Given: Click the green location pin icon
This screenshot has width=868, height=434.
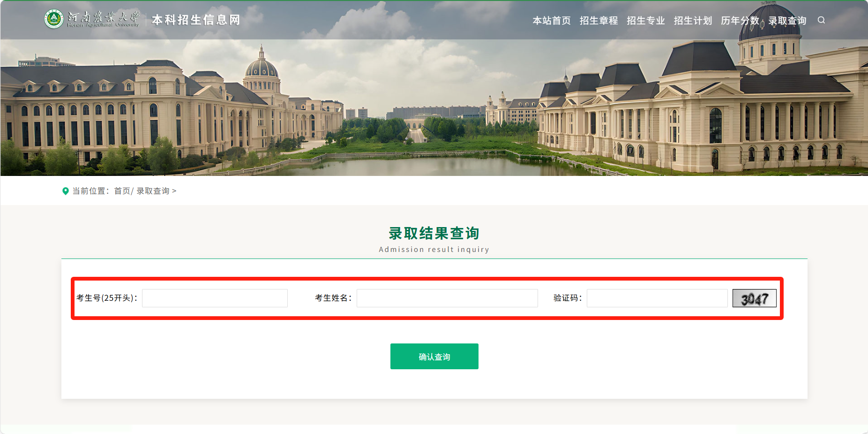Looking at the screenshot, I should click(66, 191).
